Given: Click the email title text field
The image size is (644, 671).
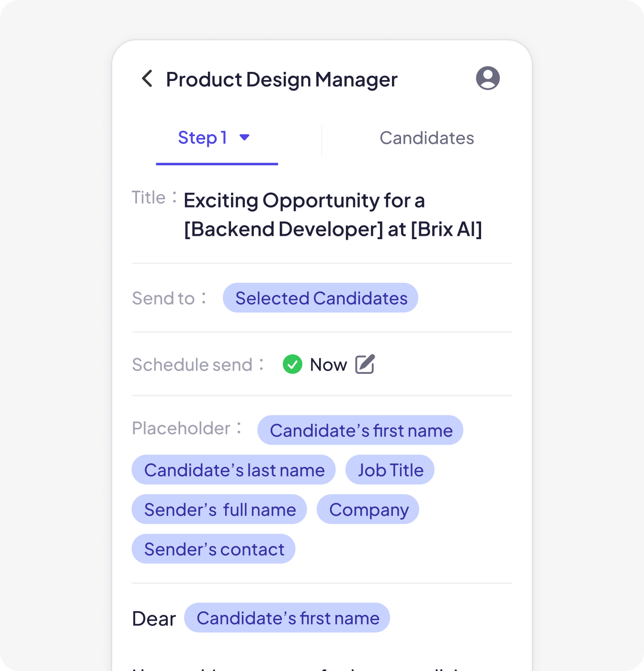Looking at the screenshot, I should point(333,215).
